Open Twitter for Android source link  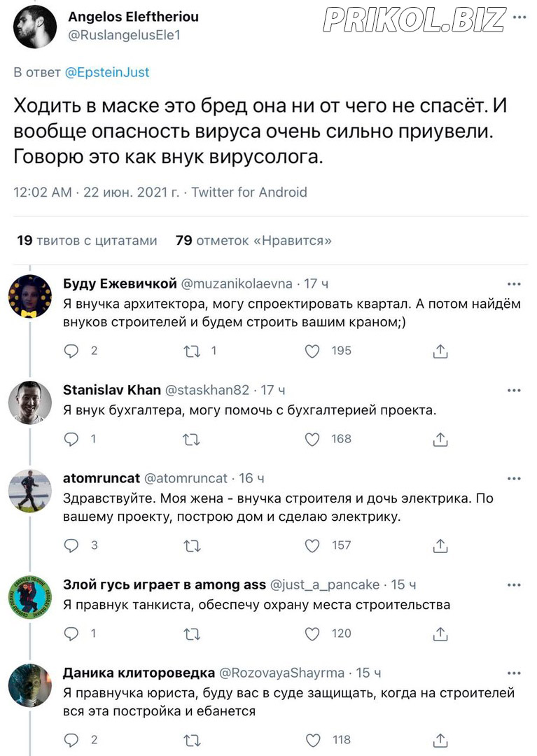[x=249, y=192]
